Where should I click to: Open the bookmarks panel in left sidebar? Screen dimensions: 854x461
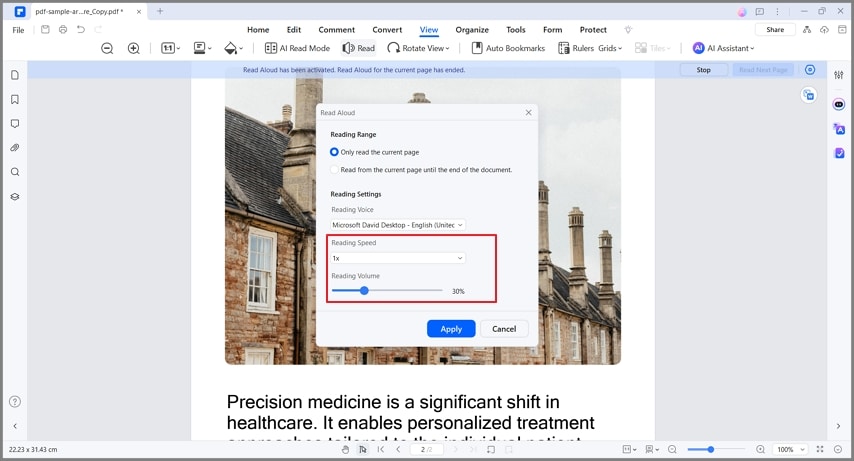15,99
